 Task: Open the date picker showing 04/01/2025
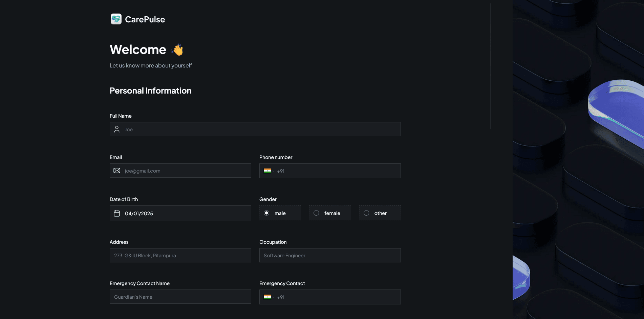186,213
